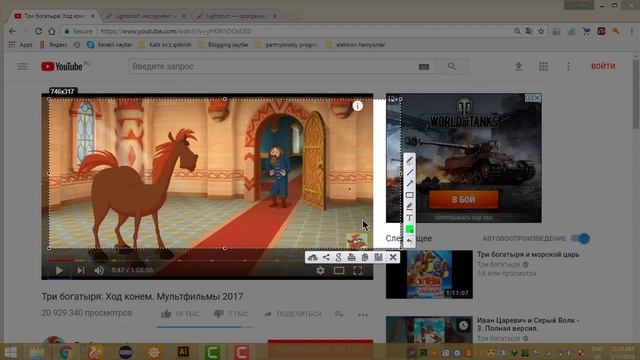Select the Lightshot text tool
Viewport: 640px width, 360px height.
pyautogui.click(x=409, y=218)
